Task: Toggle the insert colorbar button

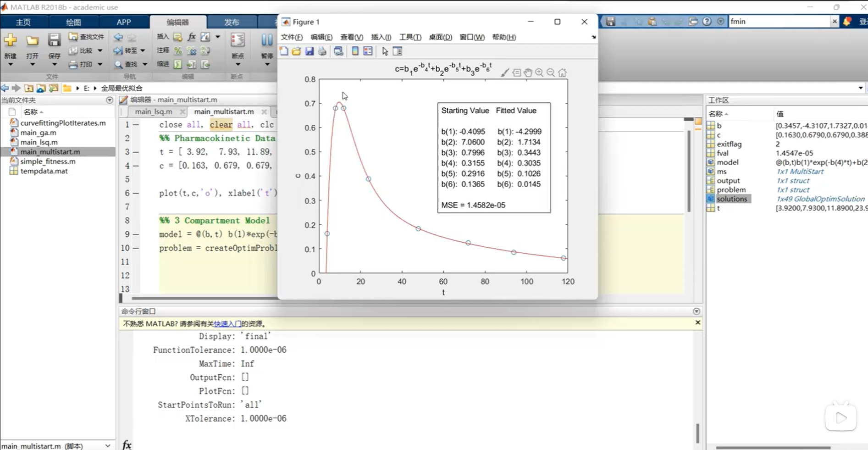Action: [355, 51]
